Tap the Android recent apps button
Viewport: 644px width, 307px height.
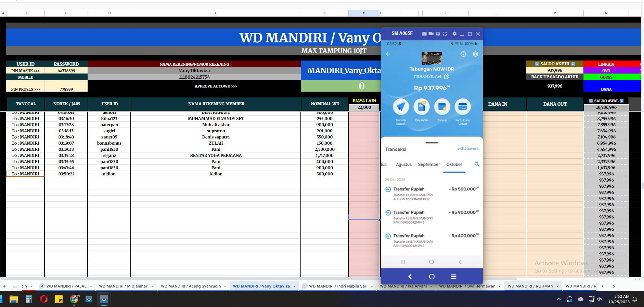[403, 262]
